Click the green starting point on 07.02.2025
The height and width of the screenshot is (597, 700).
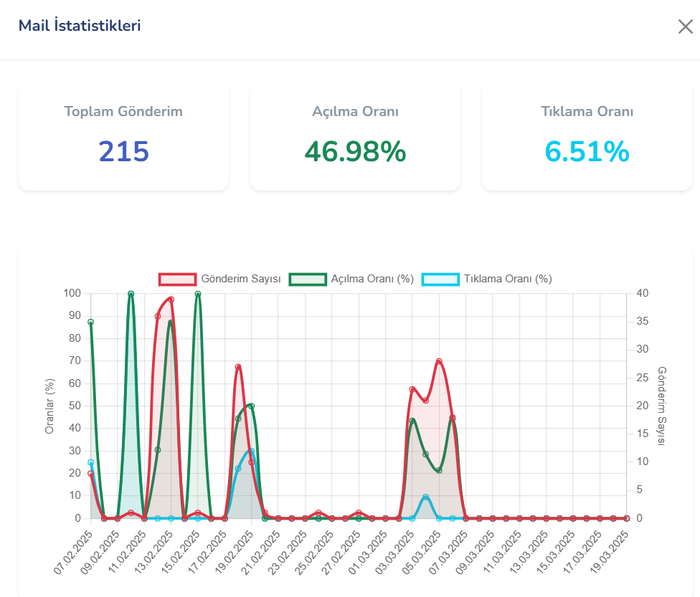click(x=91, y=322)
